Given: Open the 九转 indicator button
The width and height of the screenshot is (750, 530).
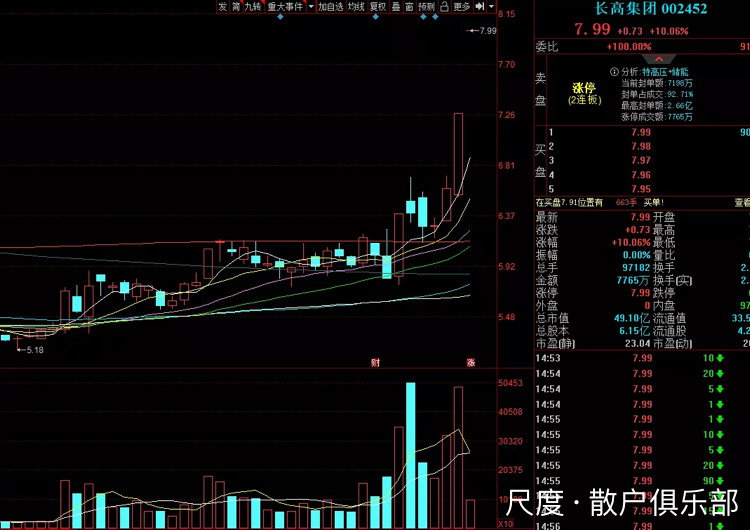Looking at the screenshot, I should pos(253,6).
